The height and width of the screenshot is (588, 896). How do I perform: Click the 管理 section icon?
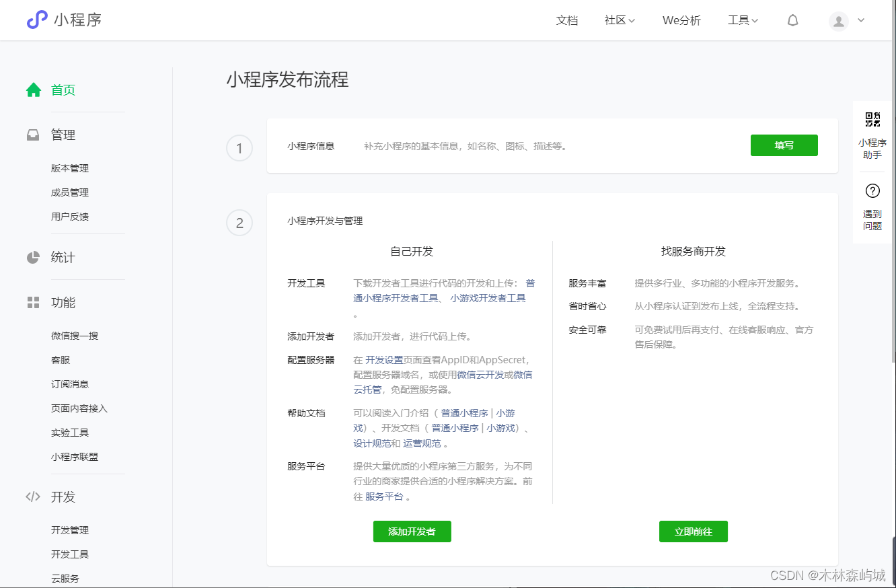[33, 135]
